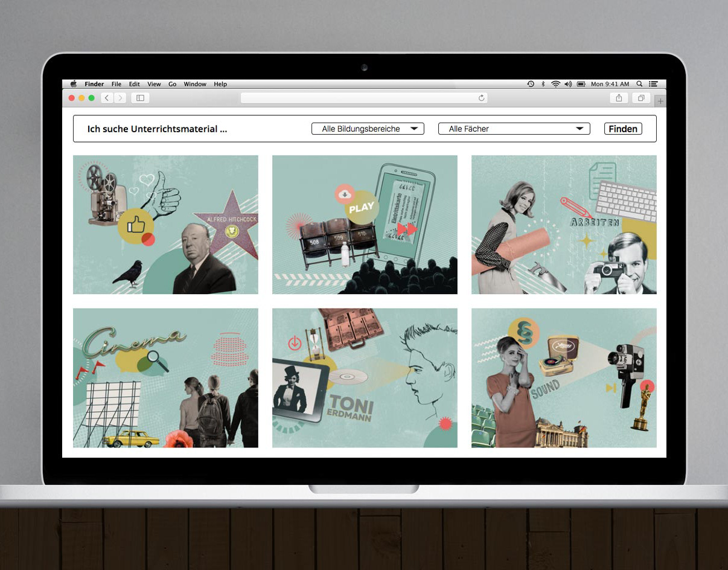The width and height of the screenshot is (728, 570).
Task: Click the 'Ich suche Unterrichtsmaterial ...' heading
Action: [x=157, y=129]
